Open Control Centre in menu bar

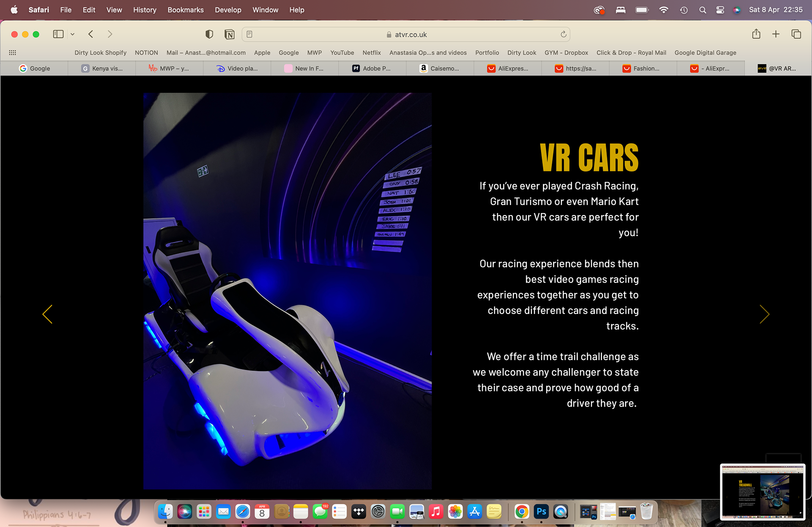[x=720, y=10]
